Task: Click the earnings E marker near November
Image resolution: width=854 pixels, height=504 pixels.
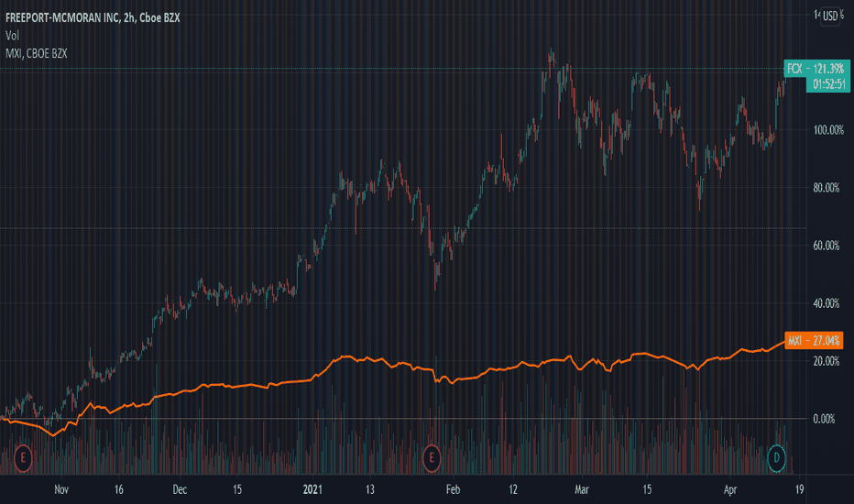Action: [x=23, y=458]
